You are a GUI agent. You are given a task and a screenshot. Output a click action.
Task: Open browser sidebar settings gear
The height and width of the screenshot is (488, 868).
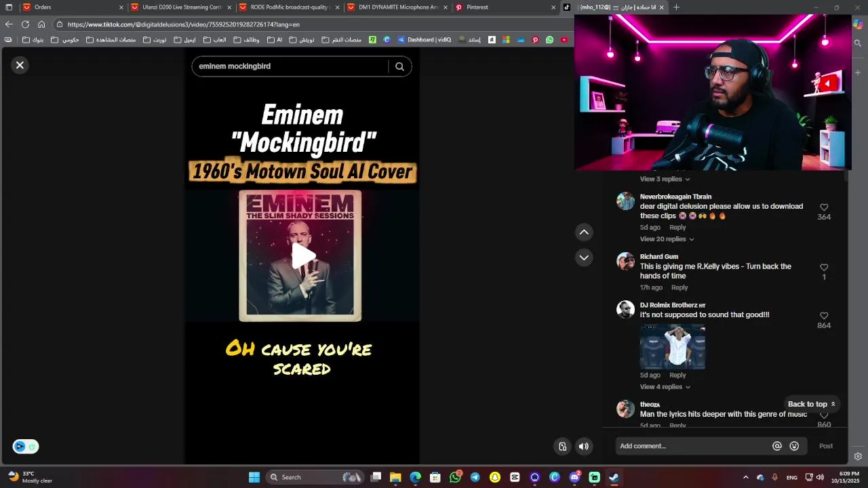tap(858, 457)
